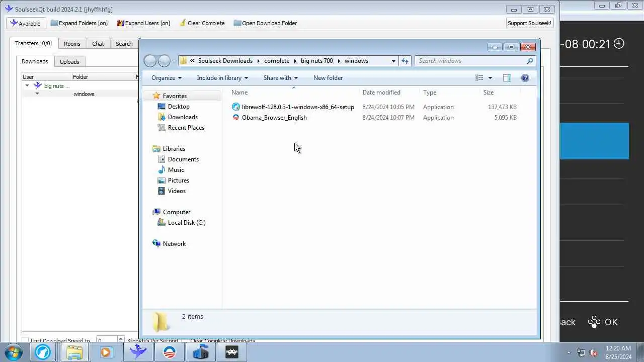644x362 pixels.
Task: Toggle Expand Folders [on] in Soulseek
Action: point(79,23)
